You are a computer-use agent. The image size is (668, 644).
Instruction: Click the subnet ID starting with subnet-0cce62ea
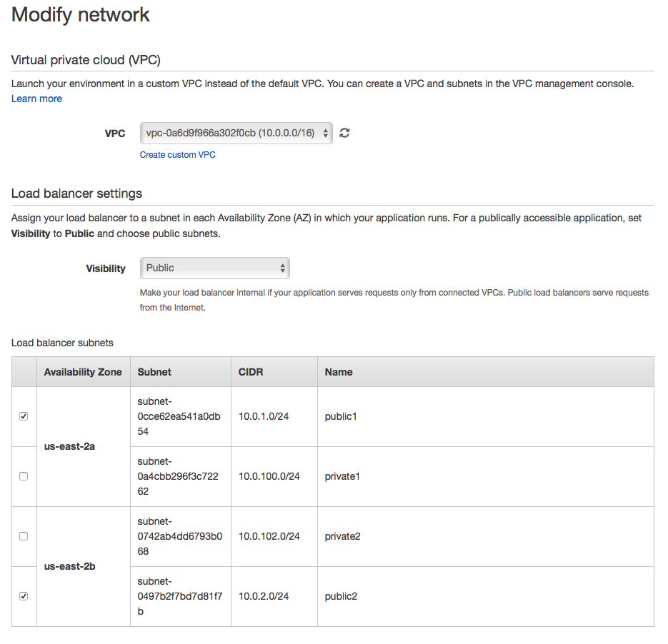[x=179, y=416]
